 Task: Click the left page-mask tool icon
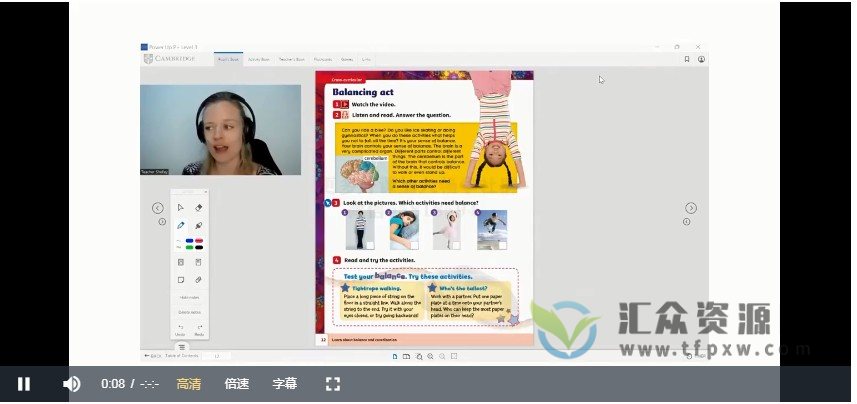(x=180, y=262)
